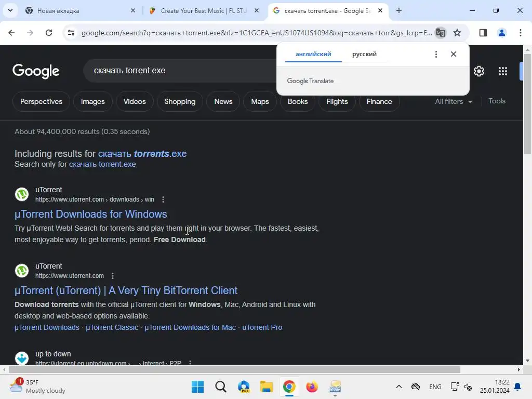The width and height of the screenshot is (532, 399).
Task: Select the News filter
Action: [x=223, y=101]
